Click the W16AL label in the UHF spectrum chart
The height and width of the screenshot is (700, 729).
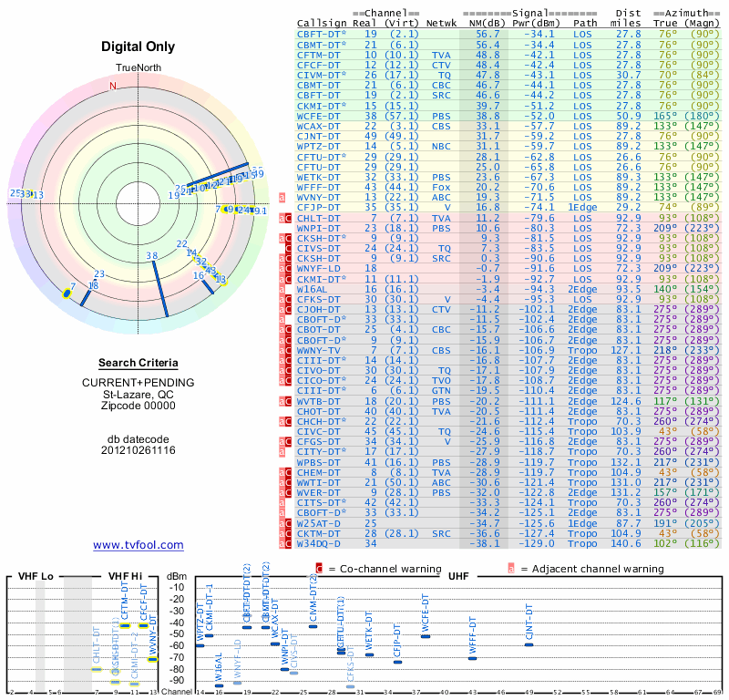(219, 668)
